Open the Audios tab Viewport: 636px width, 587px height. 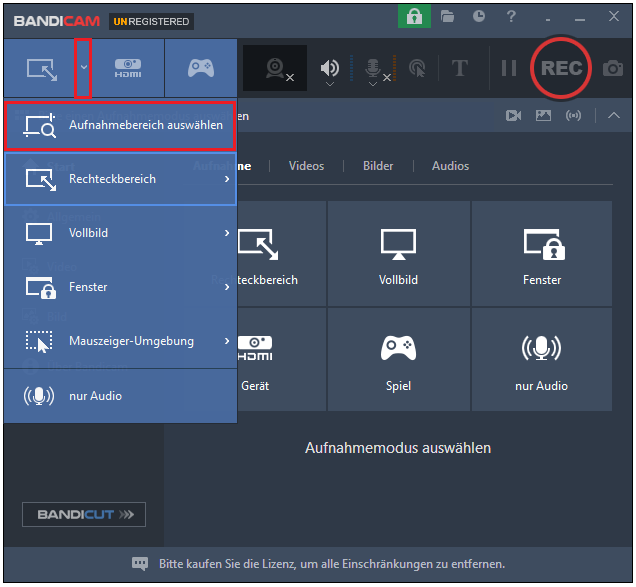[x=450, y=166]
